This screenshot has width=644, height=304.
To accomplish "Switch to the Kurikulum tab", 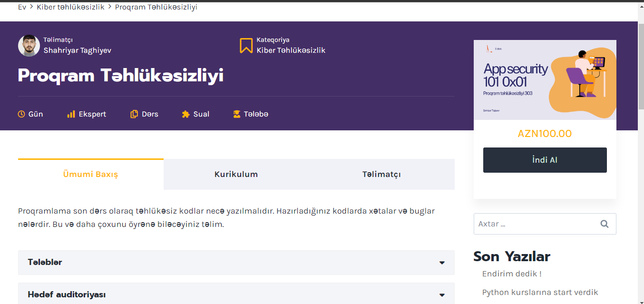I will pos(236,174).
